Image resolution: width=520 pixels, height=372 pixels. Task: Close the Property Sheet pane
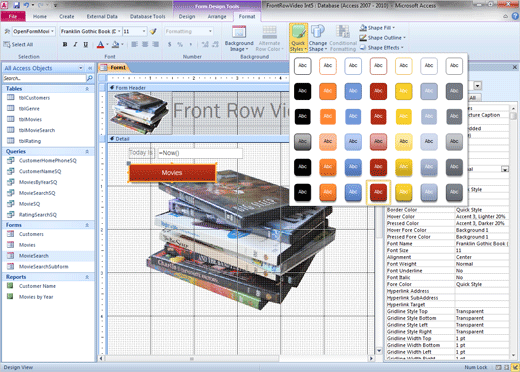[x=515, y=67]
